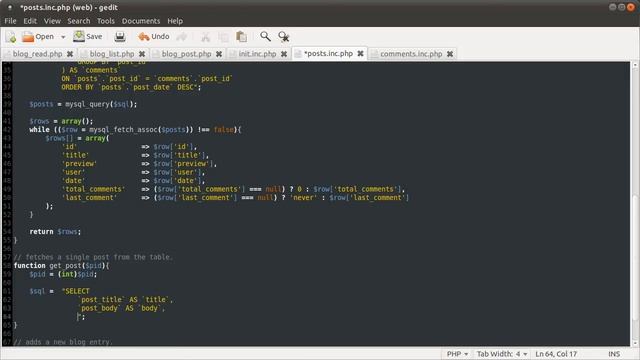640x360 pixels.
Task: Click the '$pid = (int)$pid;' line
Action: click(x=63, y=274)
